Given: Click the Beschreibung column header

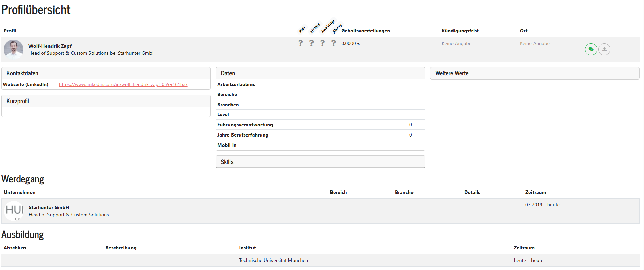Looking at the screenshot, I should [x=121, y=248].
